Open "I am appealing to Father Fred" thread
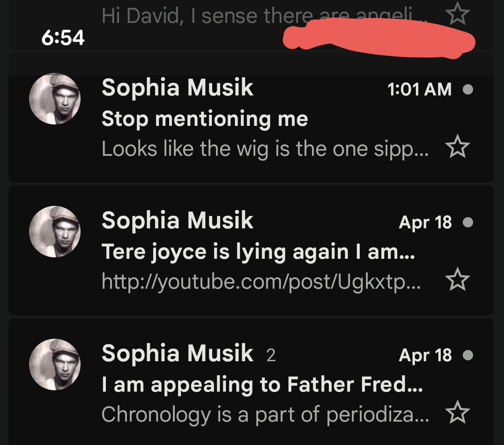This screenshot has height=445, width=504. [x=262, y=385]
